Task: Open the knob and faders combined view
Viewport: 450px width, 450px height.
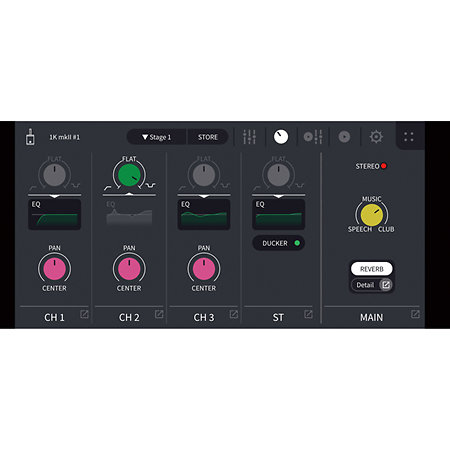Action: pos(313,137)
